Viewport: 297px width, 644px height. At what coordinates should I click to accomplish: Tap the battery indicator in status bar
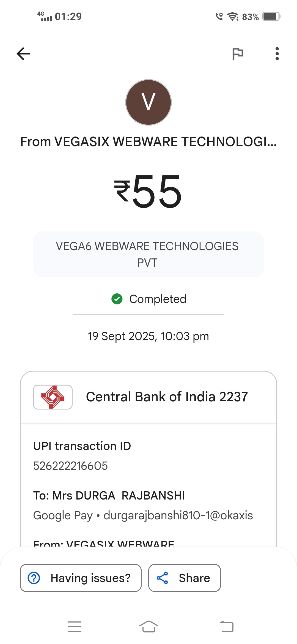point(271,17)
